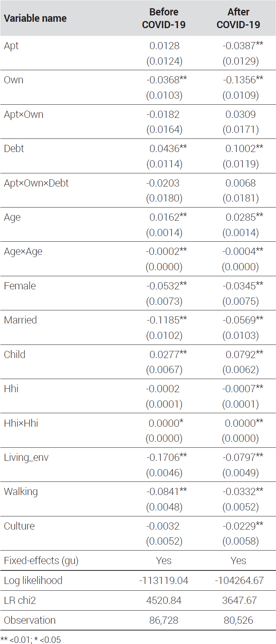This screenshot has height=644, width=276.
Task: Click the Fixed-effects (gu) row label
Action: (x=41, y=561)
